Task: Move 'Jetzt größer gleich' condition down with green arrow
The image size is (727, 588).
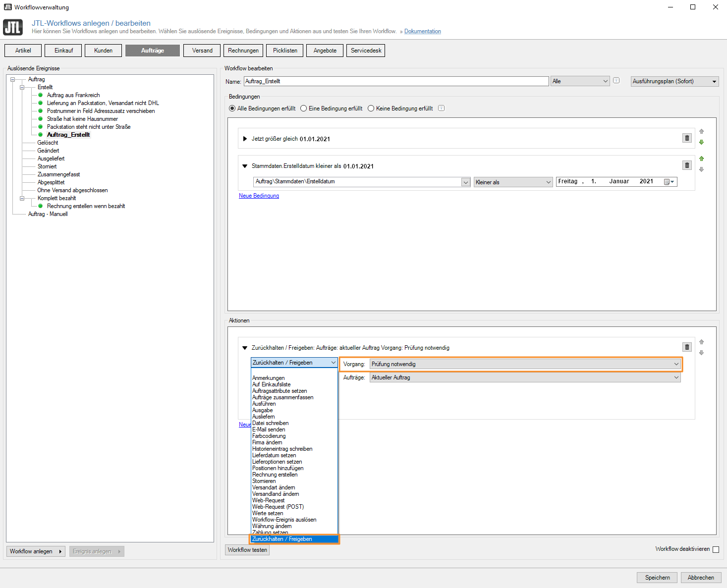Action: pyautogui.click(x=701, y=142)
